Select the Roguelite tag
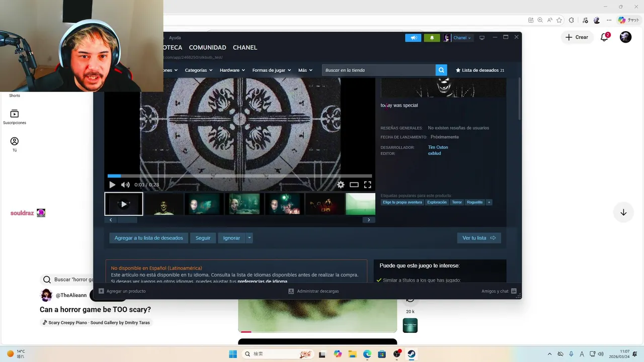Viewport: 644px width, 362px height. click(x=474, y=202)
